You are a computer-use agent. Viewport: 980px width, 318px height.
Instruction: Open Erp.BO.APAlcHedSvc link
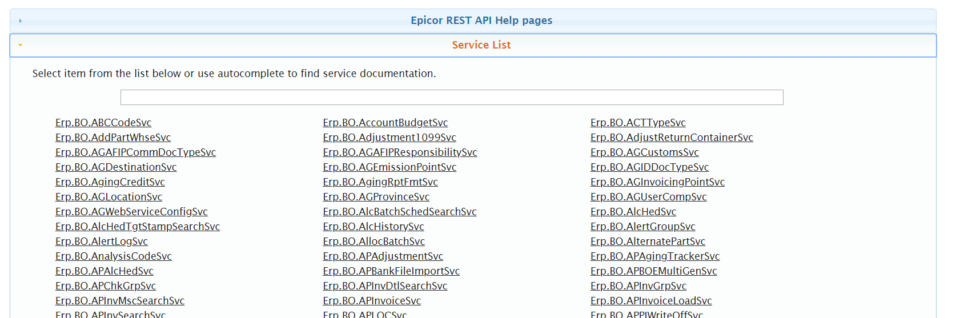[105, 271]
